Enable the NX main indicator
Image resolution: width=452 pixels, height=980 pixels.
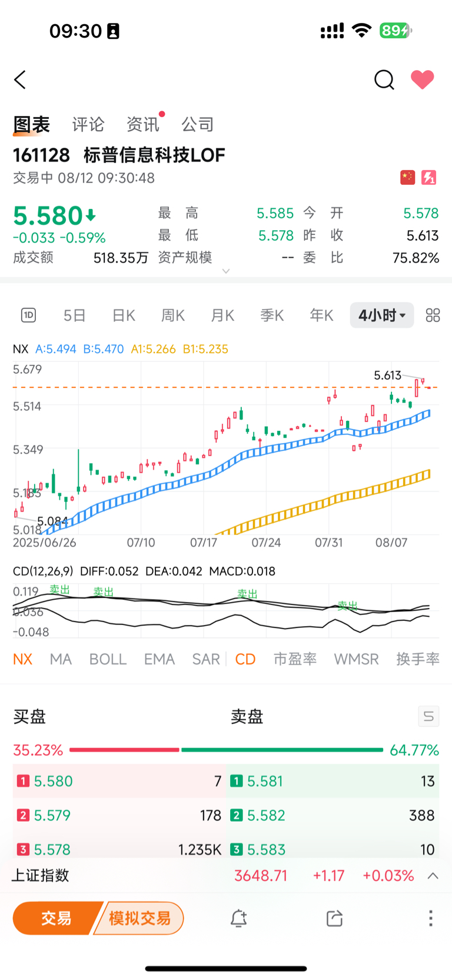point(22,659)
